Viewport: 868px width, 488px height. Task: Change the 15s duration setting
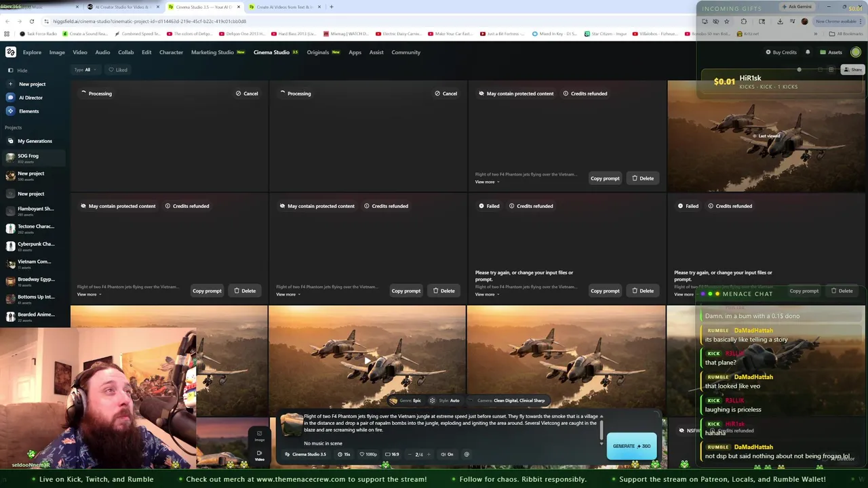344,455
